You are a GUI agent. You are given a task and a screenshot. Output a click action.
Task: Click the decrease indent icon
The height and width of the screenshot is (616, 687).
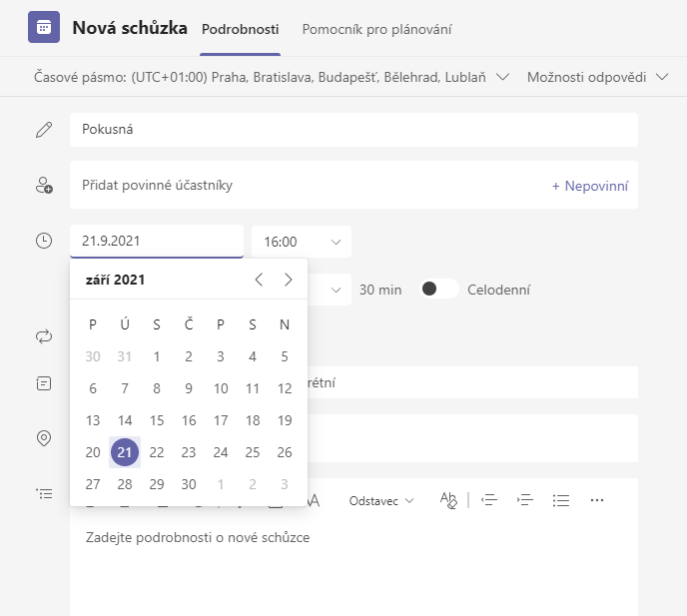click(x=488, y=500)
